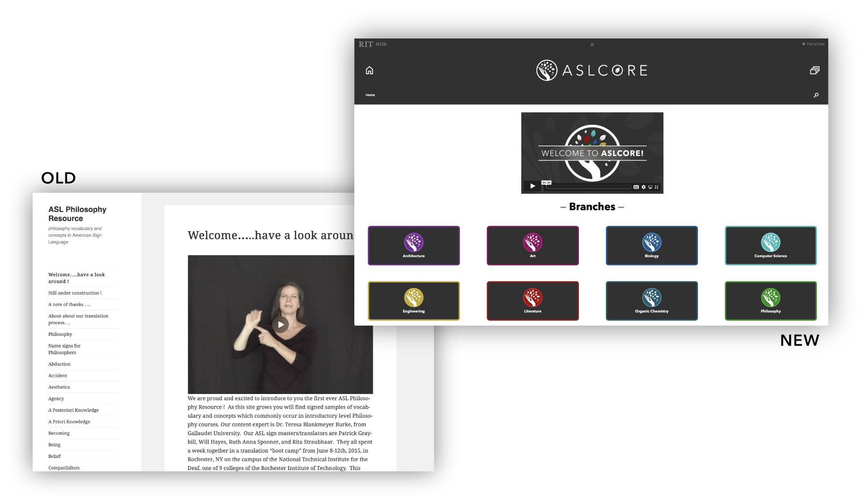Play the Welcome to ASLCORE video

point(532,186)
